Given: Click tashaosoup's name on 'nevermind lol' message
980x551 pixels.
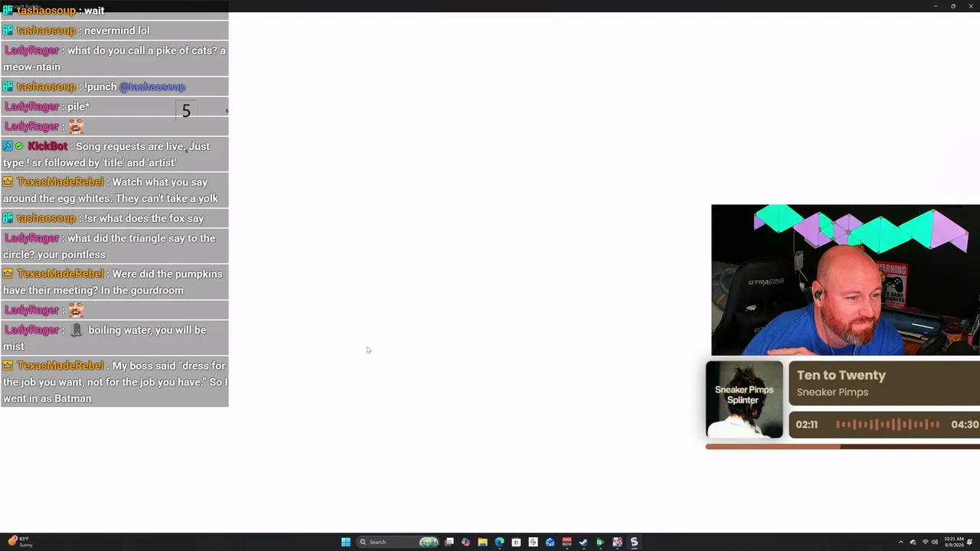Looking at the screenshot, I should (x=46, y=31).
